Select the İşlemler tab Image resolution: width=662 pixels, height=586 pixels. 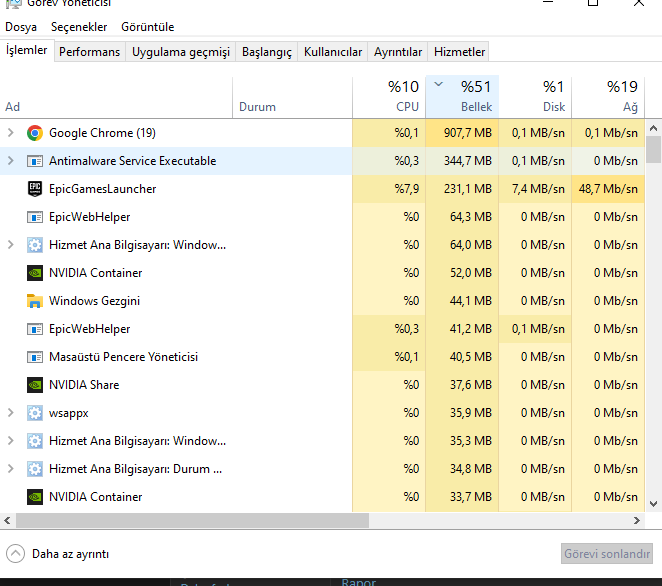click(x=27, y=50)
